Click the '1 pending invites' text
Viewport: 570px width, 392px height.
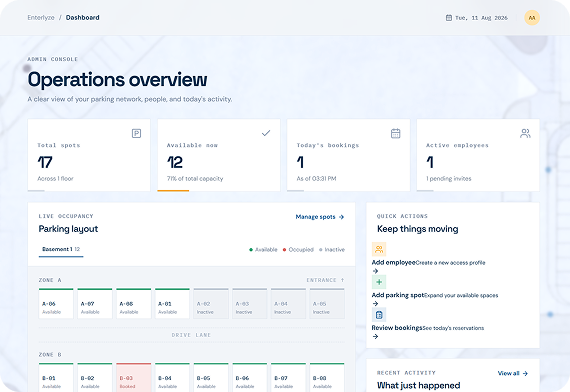(449, 179)
